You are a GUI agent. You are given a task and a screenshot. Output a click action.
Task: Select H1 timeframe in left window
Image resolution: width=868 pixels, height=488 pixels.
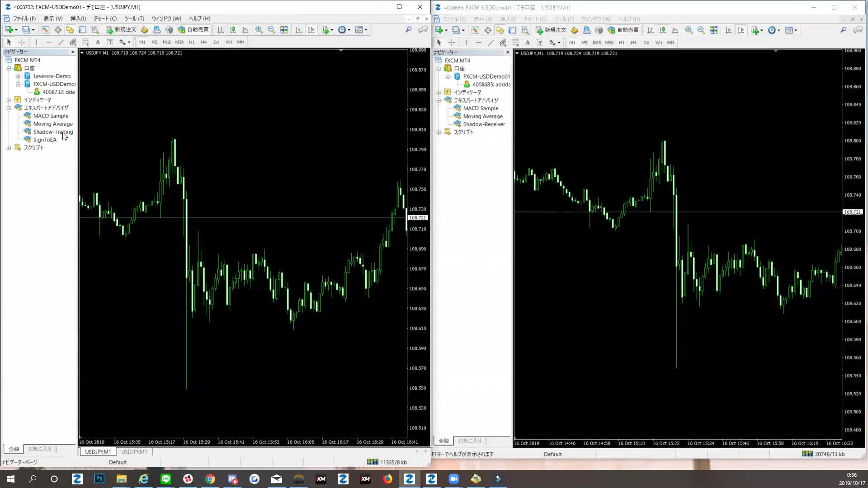pos(192,42)
